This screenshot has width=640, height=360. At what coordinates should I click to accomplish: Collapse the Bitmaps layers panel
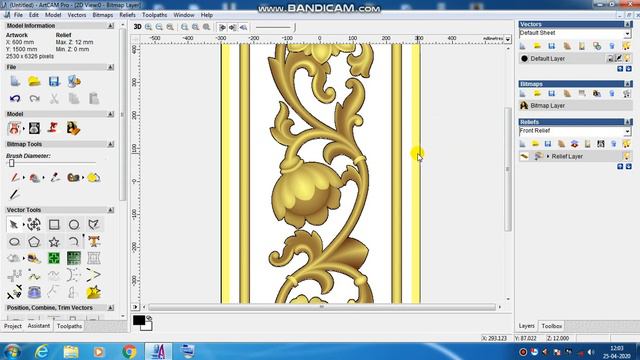[628, 84]
